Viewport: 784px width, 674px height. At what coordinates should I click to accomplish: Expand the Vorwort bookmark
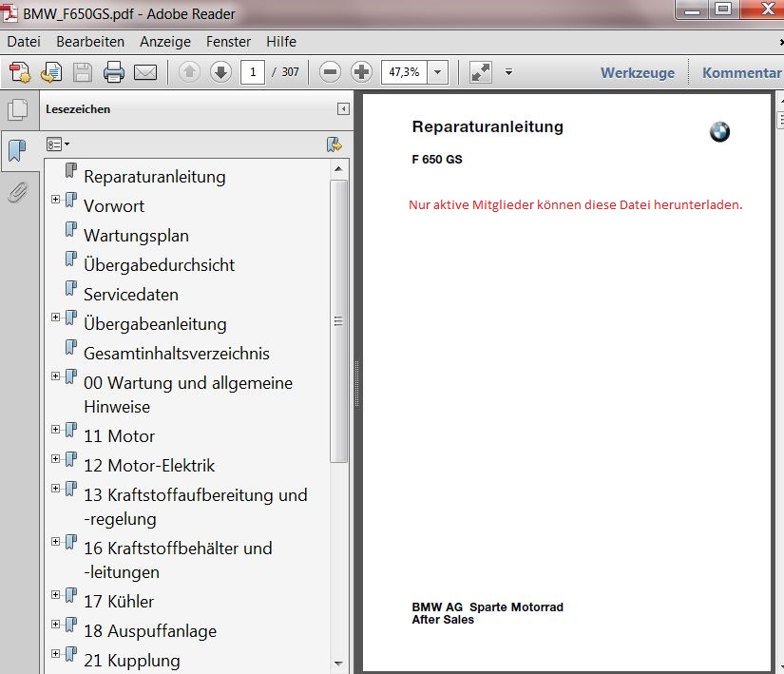[x=55, y=200]
